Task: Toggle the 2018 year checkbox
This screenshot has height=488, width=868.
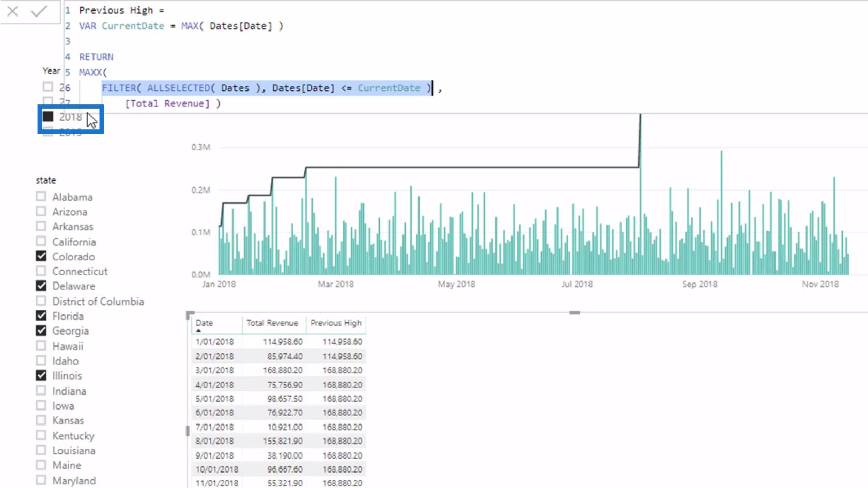Action: [48, 117]
